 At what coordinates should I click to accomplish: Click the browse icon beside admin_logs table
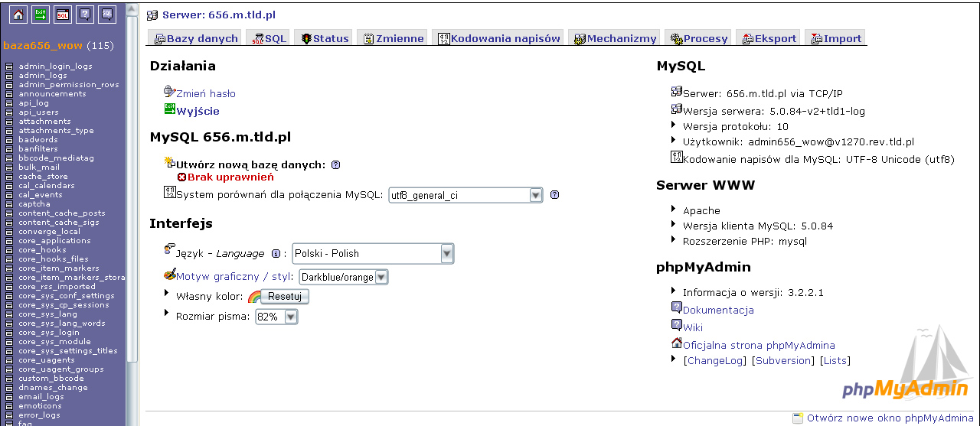(9, 76)
